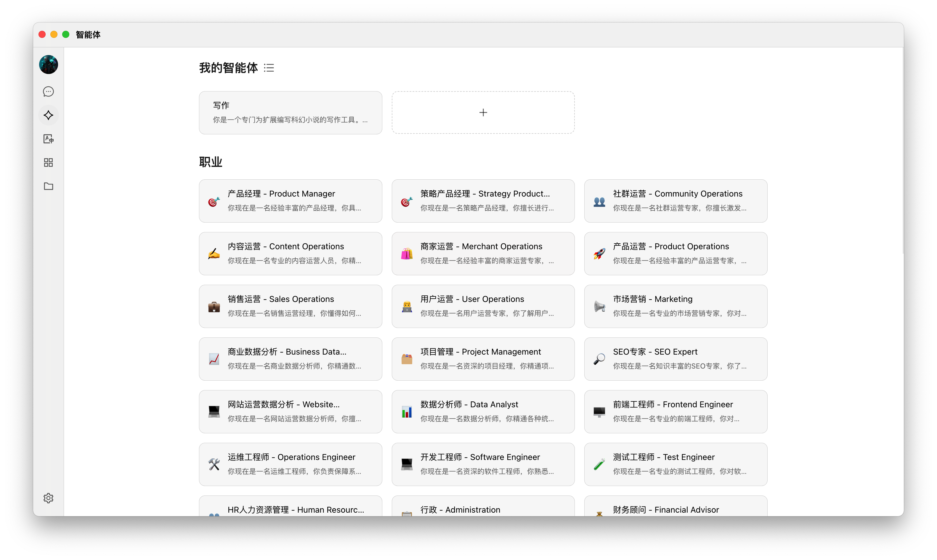This screenshot has width=937, height=560.
Task: Select the 数据分析师 Data Analyst agent
Action: tap(483, 411)
